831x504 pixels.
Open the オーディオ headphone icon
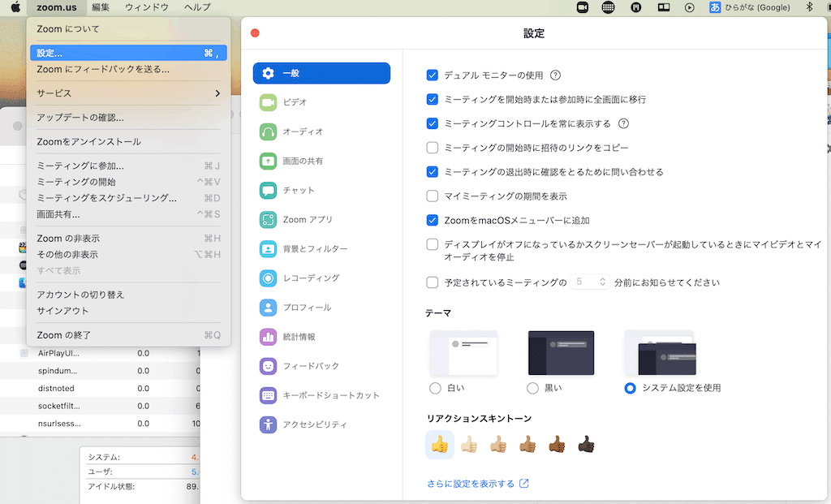pyautogui.click(x=268, y=131)
